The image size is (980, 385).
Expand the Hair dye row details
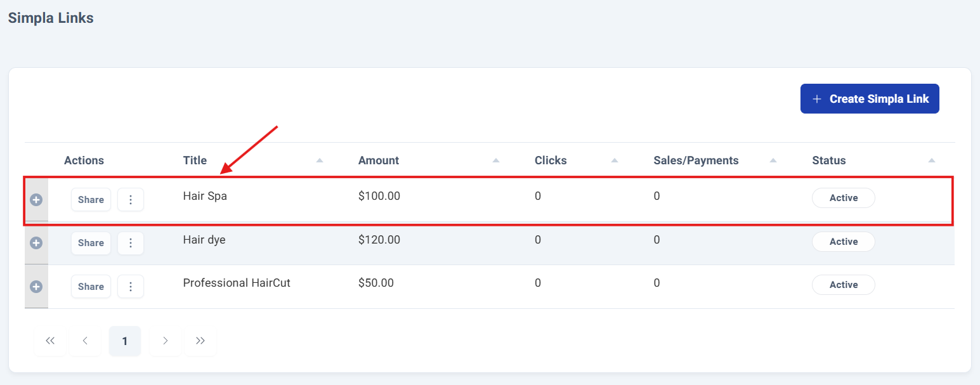[x=36, y=243]
